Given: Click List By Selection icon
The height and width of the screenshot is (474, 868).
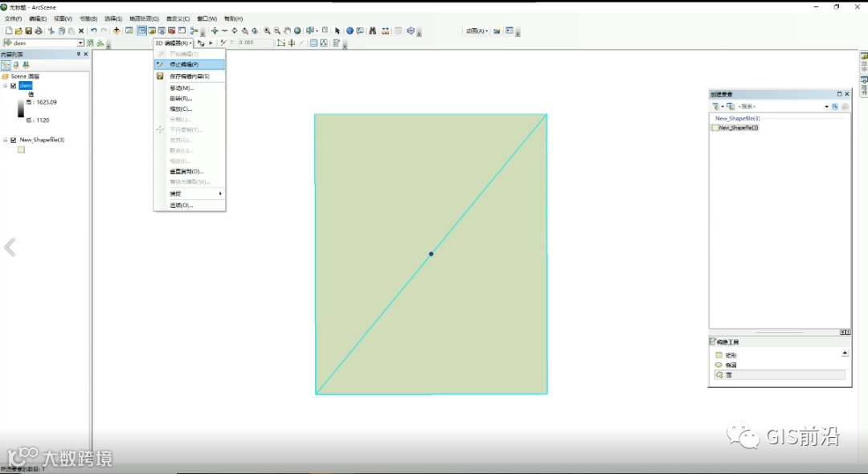Looking at the screenshot, I should click(x=26, y=65).
